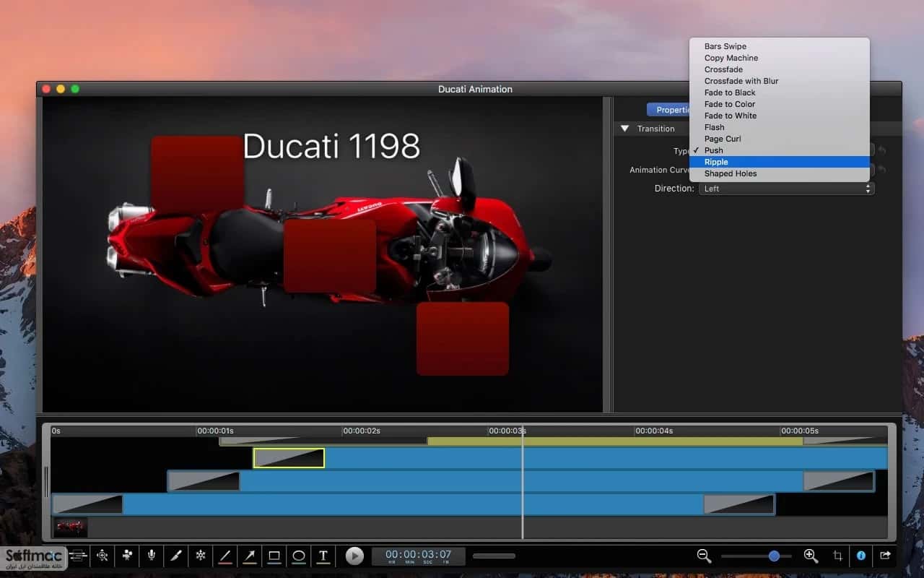Choose Bars Swipe transition type
The height and width of the screenshot is (578, 924).
(x=780, y=46)
